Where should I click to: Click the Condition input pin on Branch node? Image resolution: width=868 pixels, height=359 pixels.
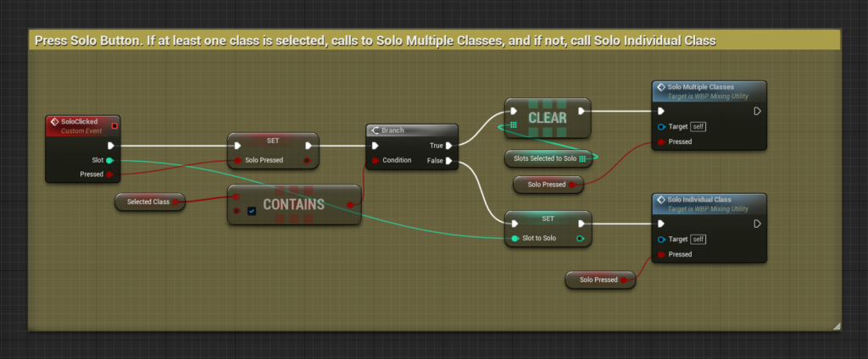coord(376,160)
